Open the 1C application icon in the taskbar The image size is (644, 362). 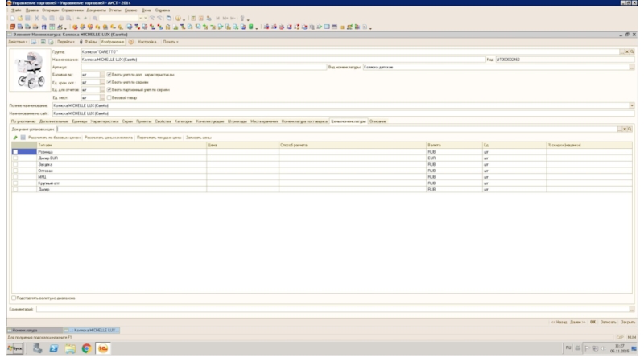click(103, 349)
